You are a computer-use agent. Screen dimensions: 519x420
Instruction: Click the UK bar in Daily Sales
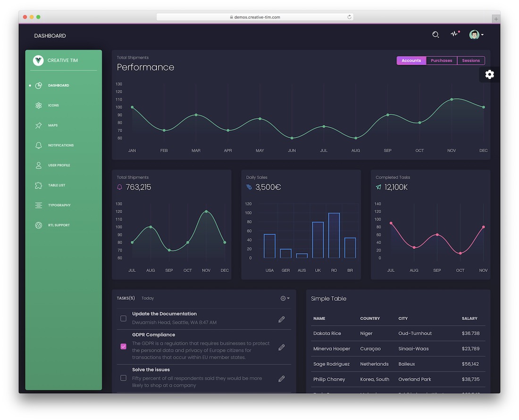tap(318, 240)
